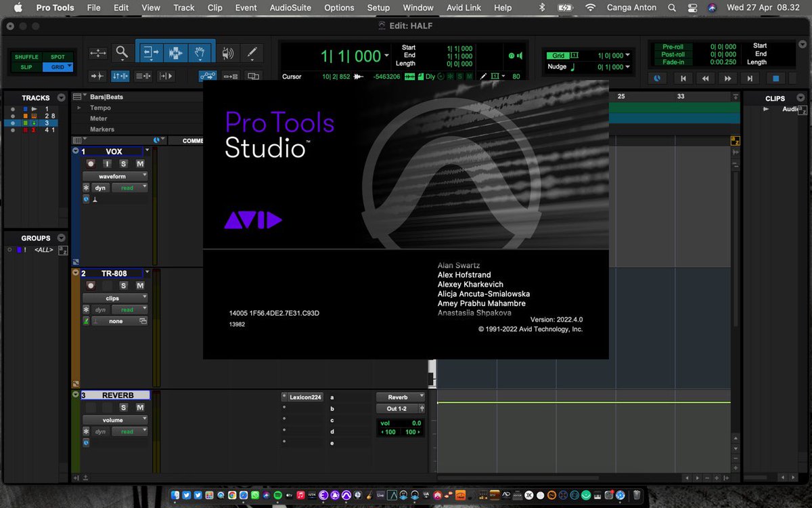The height and width of the screenshot is (508, 812).
Task: Expand the Tempo ruler
Action: [x=78, y=108]
